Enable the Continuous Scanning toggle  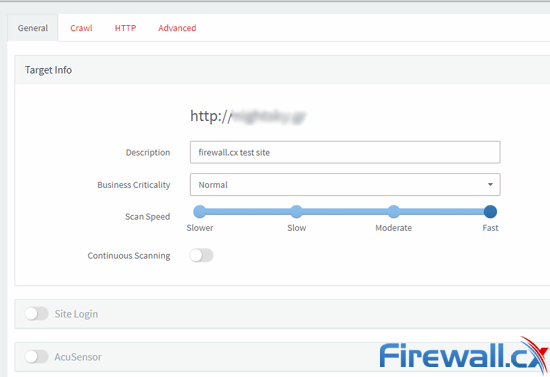pyautogui.click(x=201, y=255)
